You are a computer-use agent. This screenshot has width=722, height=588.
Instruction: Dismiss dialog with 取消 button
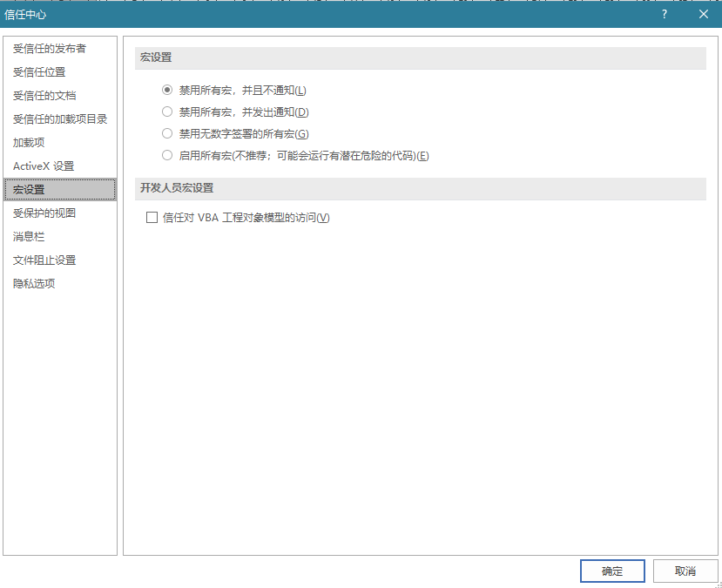pyautogui.click(x=685, y=571)
